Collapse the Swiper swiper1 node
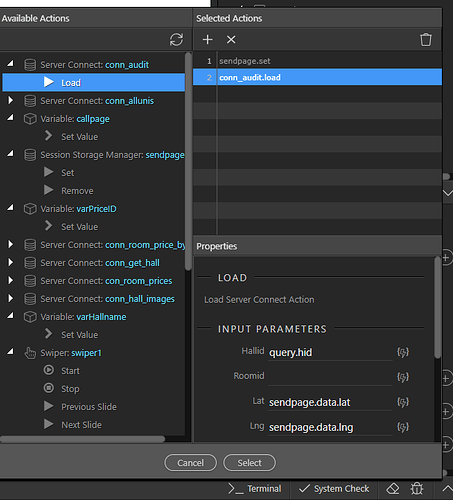The width and height of the screenshot is (453, 500). click(11, 352)
